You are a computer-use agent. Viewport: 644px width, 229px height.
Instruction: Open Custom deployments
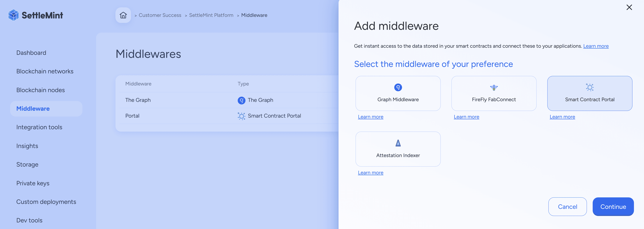click(46, 202)
